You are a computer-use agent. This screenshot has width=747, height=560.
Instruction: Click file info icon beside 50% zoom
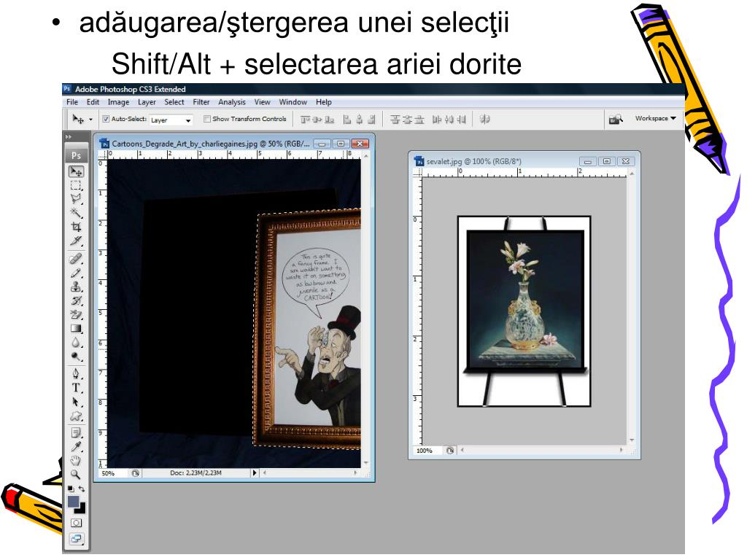(x=135, y=473)
